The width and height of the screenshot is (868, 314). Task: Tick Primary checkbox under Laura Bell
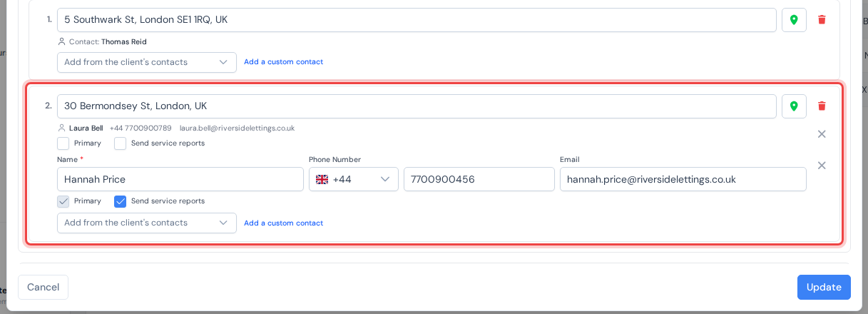(63, 143)
